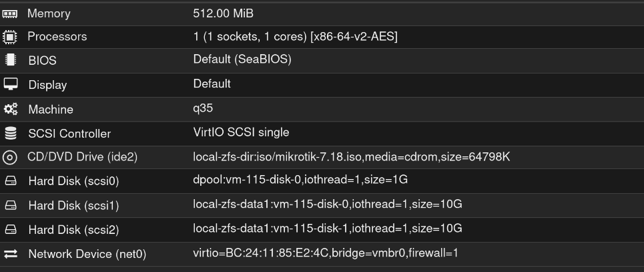Select the BIOS Default (SeaBIOS) value
Screen dimensions: 644x272
tap(242, 59)
